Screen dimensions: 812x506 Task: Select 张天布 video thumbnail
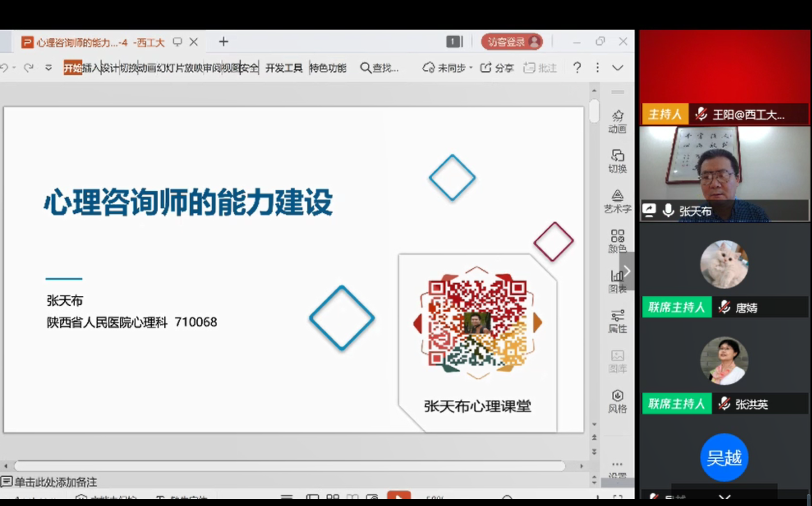(725, 174)
